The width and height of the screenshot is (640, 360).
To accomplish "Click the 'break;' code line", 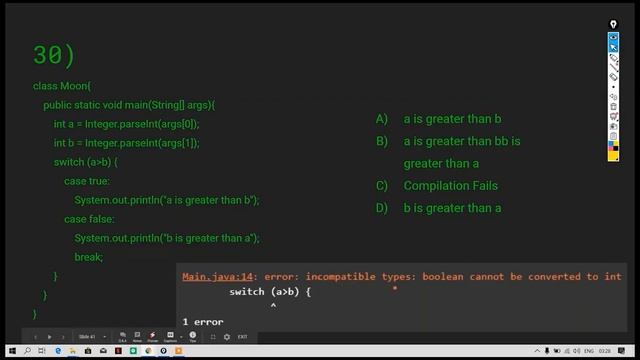I will coord(89,257).
